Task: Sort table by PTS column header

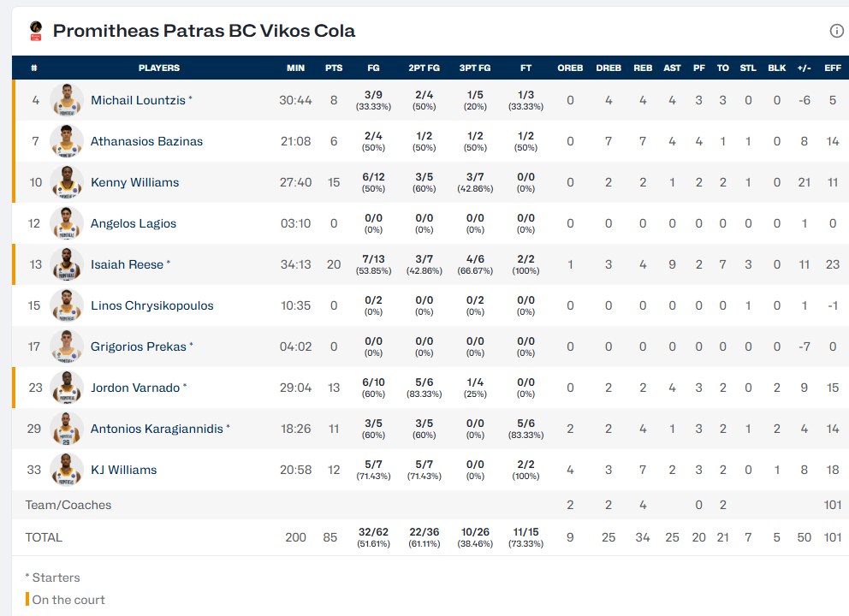Action: point(334,68)
